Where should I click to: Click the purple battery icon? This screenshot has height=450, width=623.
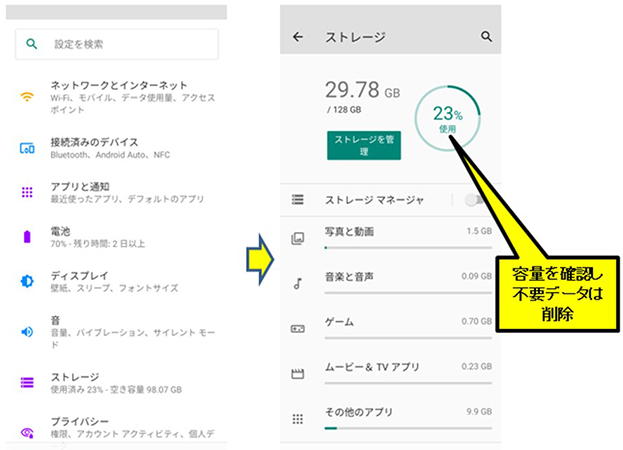28,237
